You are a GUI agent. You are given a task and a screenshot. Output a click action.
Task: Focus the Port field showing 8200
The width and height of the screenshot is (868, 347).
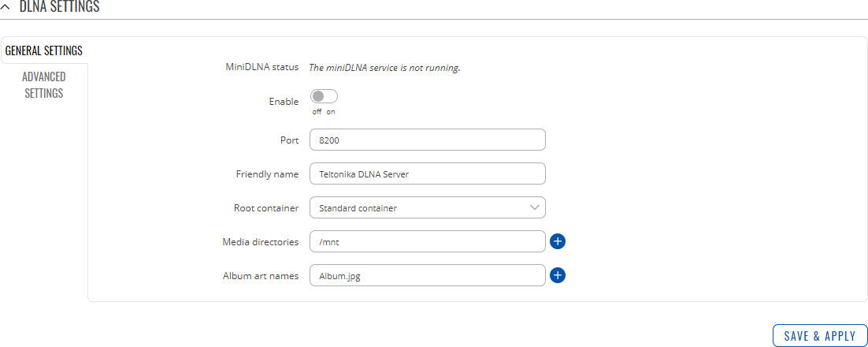pos(427,140)
